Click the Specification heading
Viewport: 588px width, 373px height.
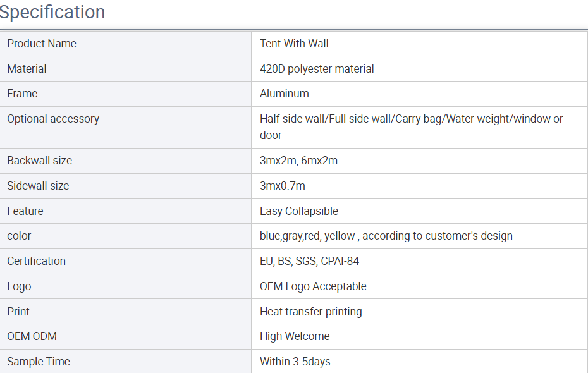coord(52,12)
